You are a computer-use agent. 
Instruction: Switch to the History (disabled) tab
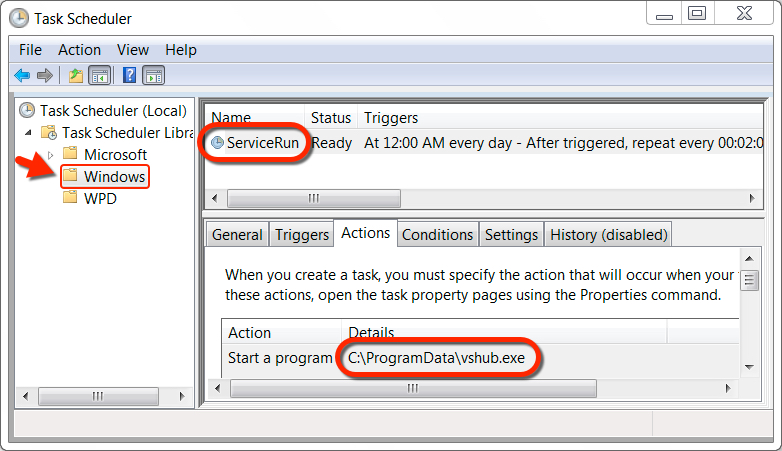pos(608,234)
